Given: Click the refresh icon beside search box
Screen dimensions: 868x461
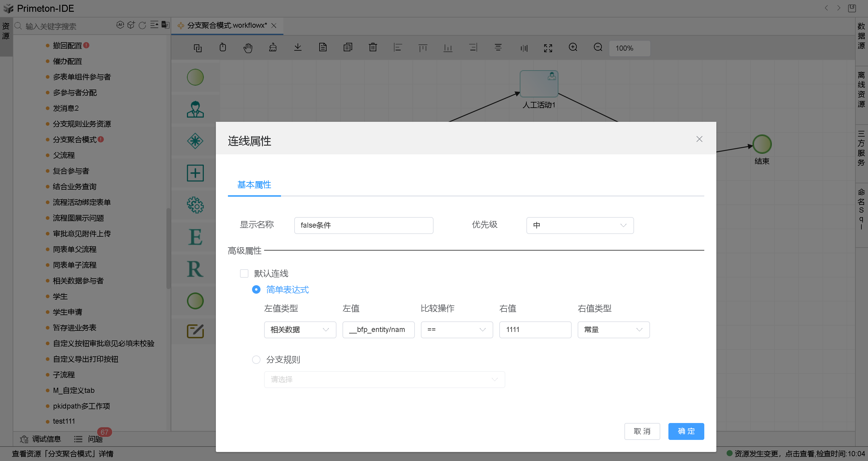Looking at the screenshot, I should [142, 26].
